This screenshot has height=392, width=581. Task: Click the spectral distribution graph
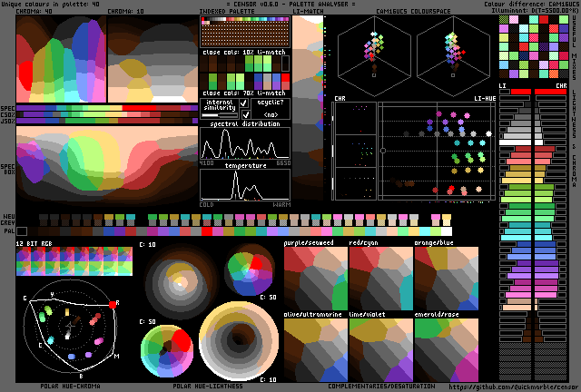coord(244,143)
